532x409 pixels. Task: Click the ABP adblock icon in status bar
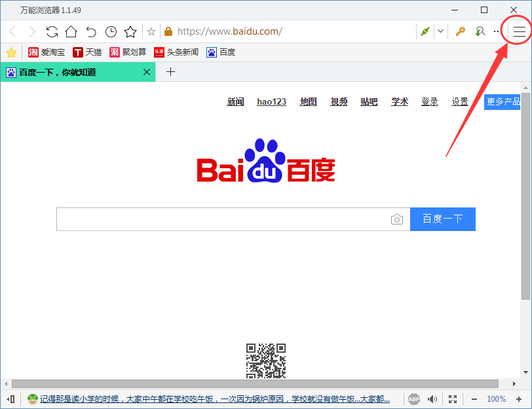pos(414,399)
